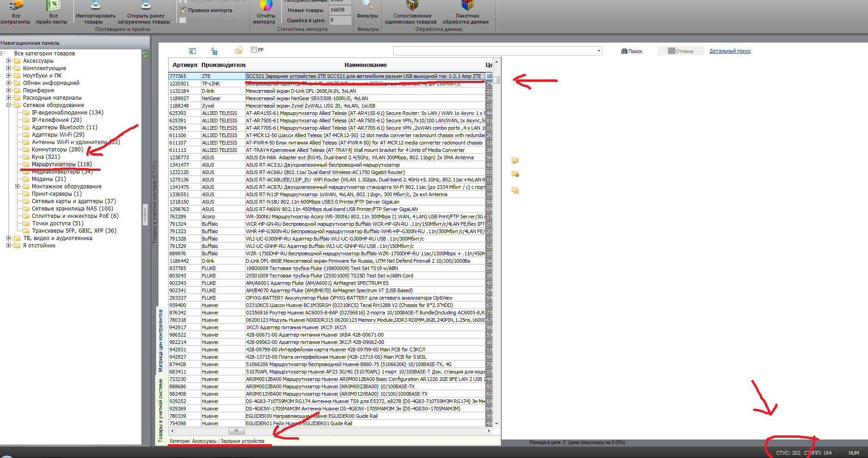Viewport: 868px width, 458px height.
Task: Open 'Импортировать товары' dropdown button
Action: (x=96, y=13)
